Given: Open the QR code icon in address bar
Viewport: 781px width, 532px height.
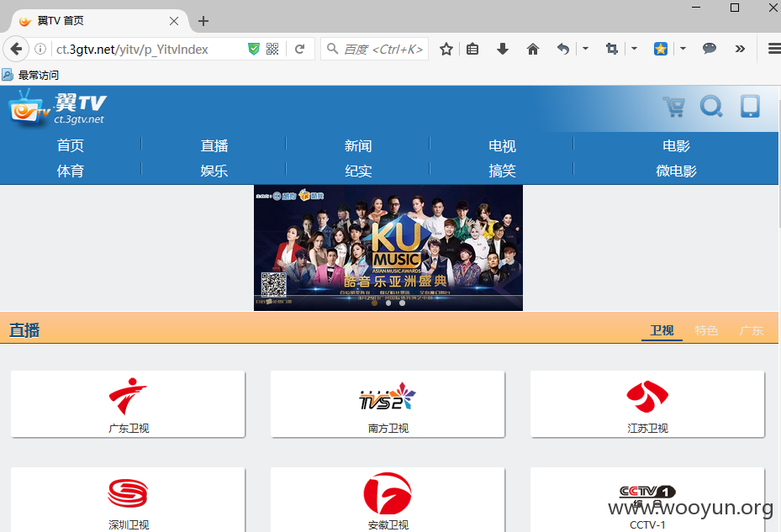Looking at the screenshot, I should pos(272,49).
